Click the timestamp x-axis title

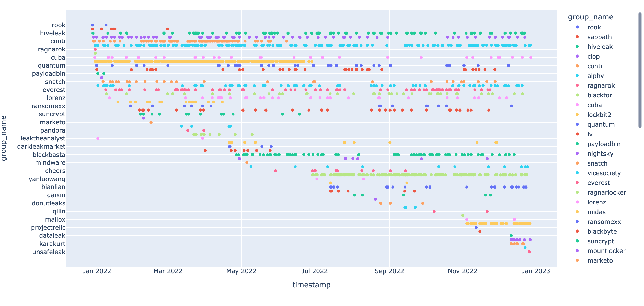click(x=311, y=285)
